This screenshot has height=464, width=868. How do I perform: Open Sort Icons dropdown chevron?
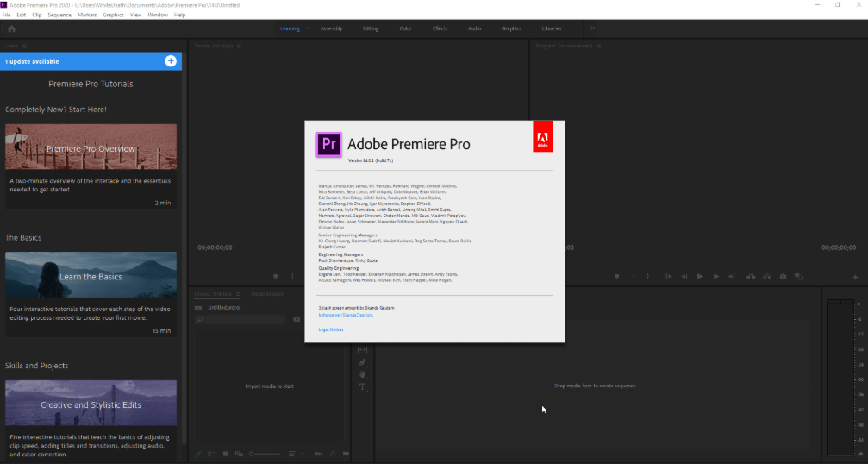point(303,454)
